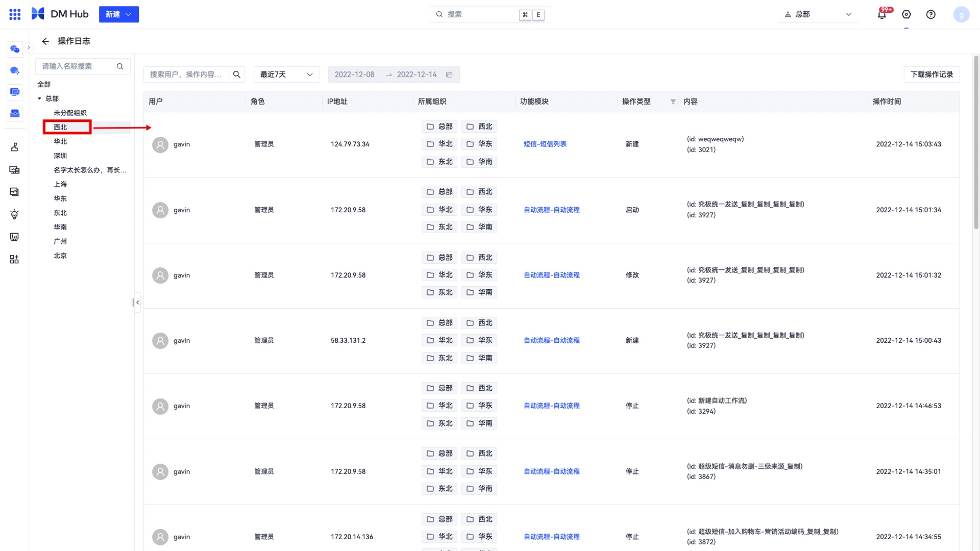This screenshot has height=551, width=980.
Task: Open the add-widgets icon in left sidebar
Action: click(14, 259)
